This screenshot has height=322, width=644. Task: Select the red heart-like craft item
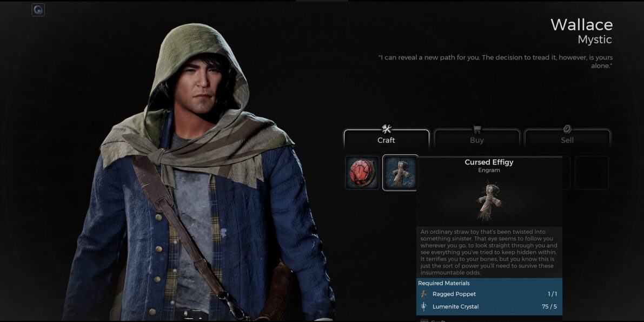(362, 173)
